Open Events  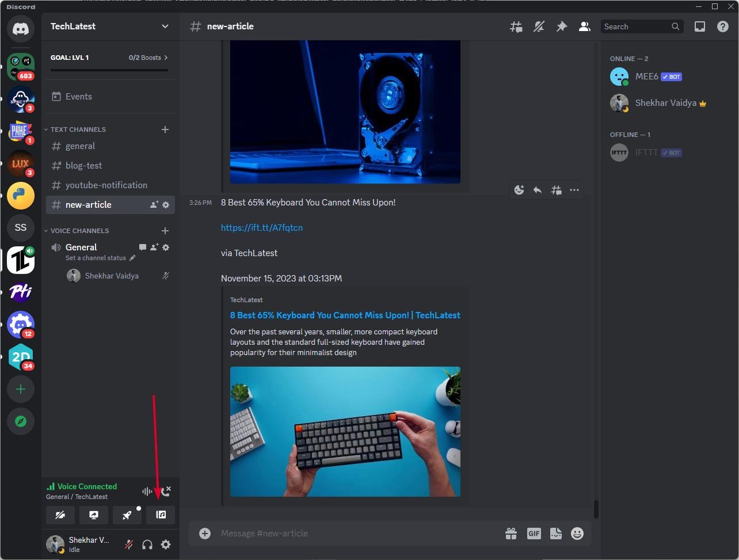point(110,97)
